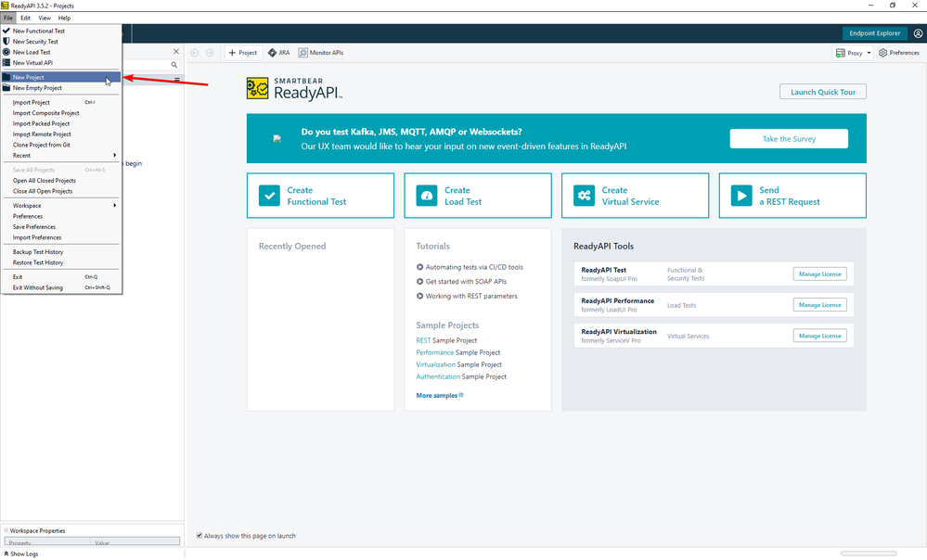
Task: Open the Edit menu
Action: click(x=25, y=18)
